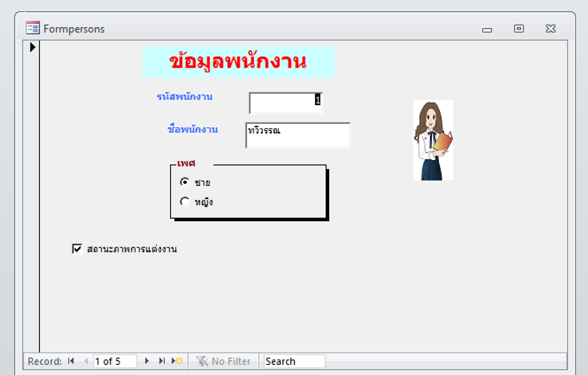Click the record selector arrow on left
588x375 pixels.
pyautogui.click(x=33, y=47)
